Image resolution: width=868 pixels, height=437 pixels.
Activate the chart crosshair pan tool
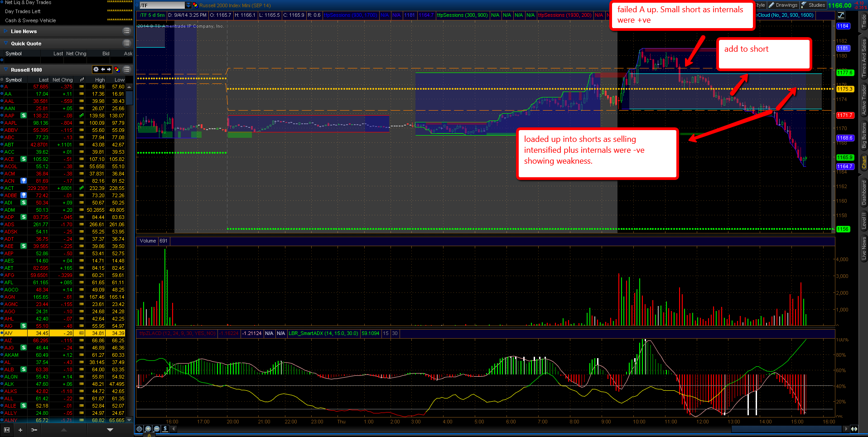point(140,429)
